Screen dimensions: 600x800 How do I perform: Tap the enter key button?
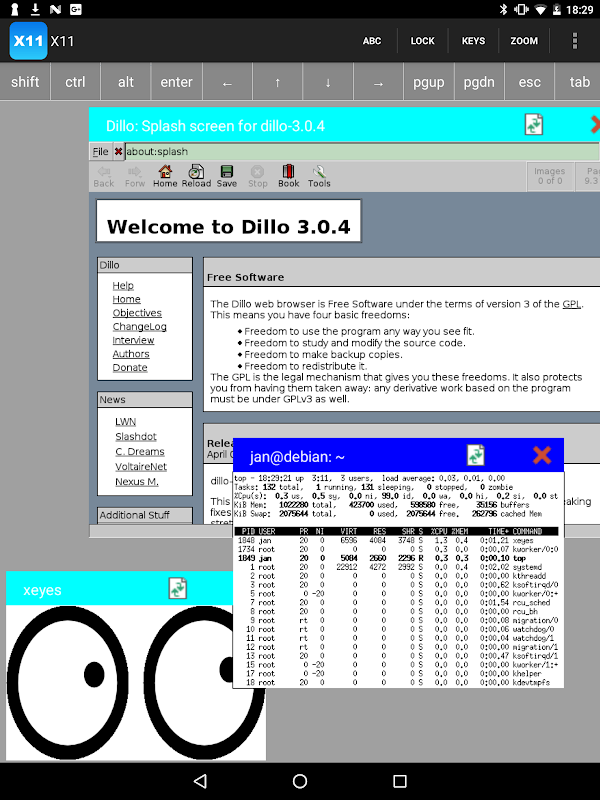pos(177,82)
